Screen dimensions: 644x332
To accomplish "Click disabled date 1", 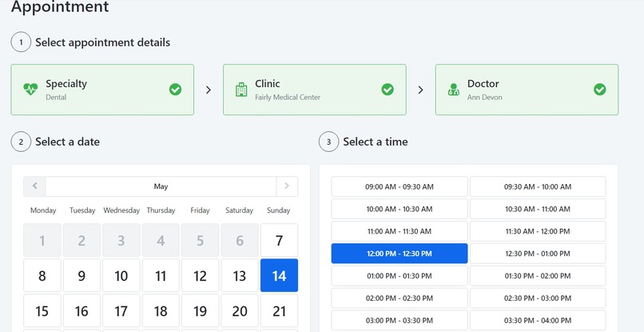I will point(42,240).
